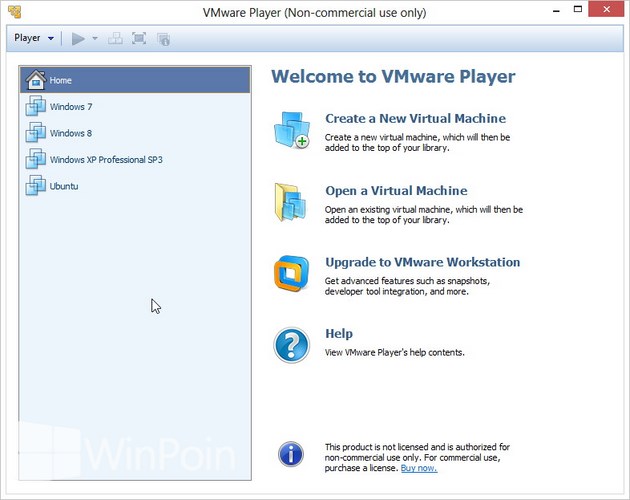Select the Windows 8 virtual machine

tap(135, 133)
